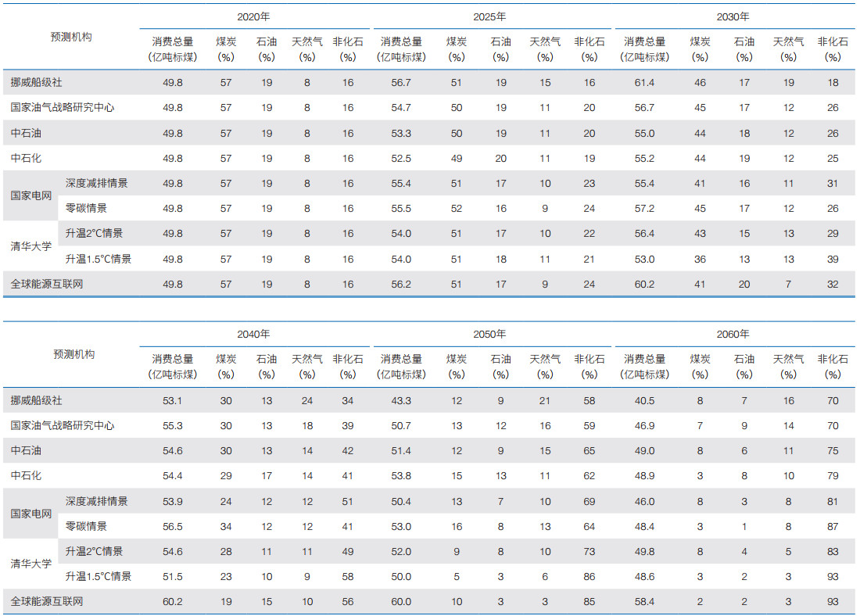The image size is (860, 616).
Task: Select the 2040年 column group header
Action: pyautogui.click(x=253, y=334)
